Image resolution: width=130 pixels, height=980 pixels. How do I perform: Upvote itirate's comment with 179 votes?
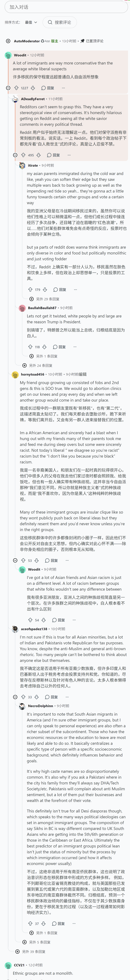pos(30,289)
